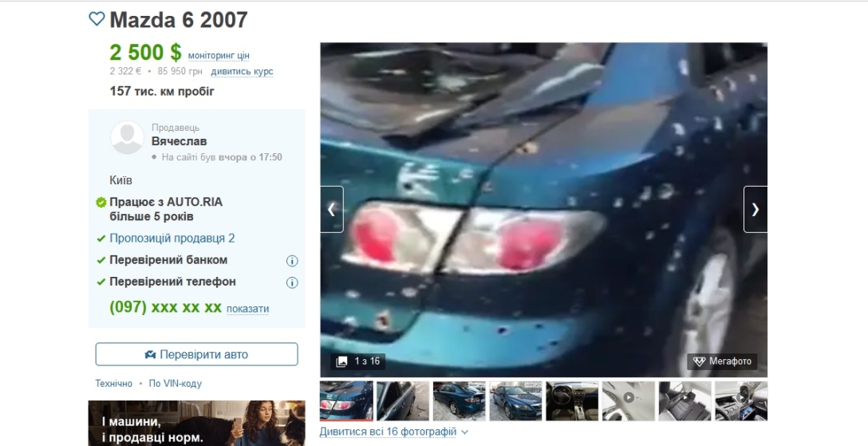The image size is (868, 446).
Task: Reveal the phone number via показати
Action: (247, 309)
